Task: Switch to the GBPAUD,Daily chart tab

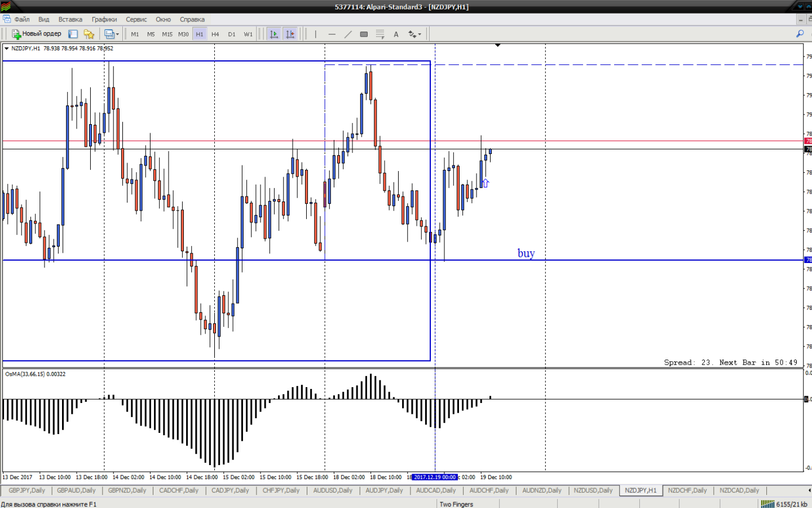Action: coord(76,491)
